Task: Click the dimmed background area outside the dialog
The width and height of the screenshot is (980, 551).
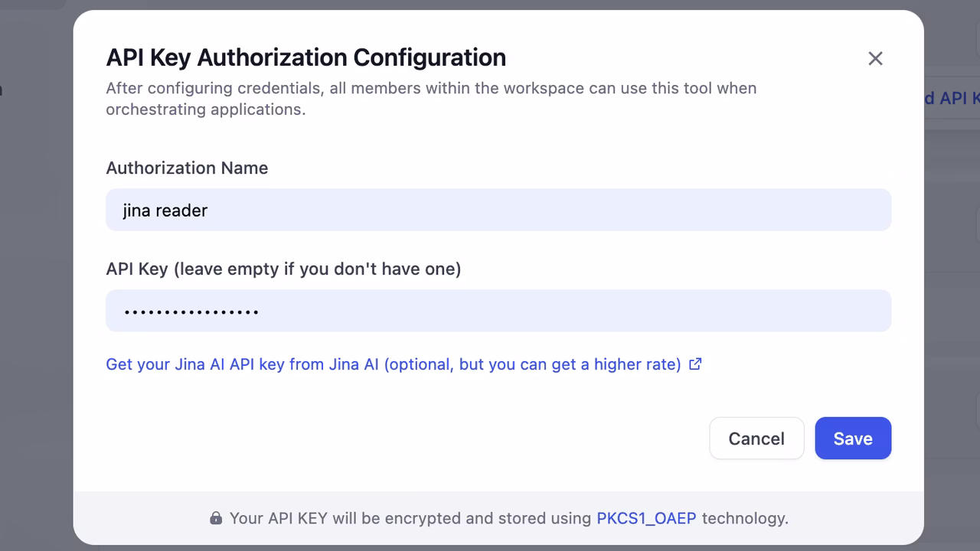Action: tap(34, 306)
